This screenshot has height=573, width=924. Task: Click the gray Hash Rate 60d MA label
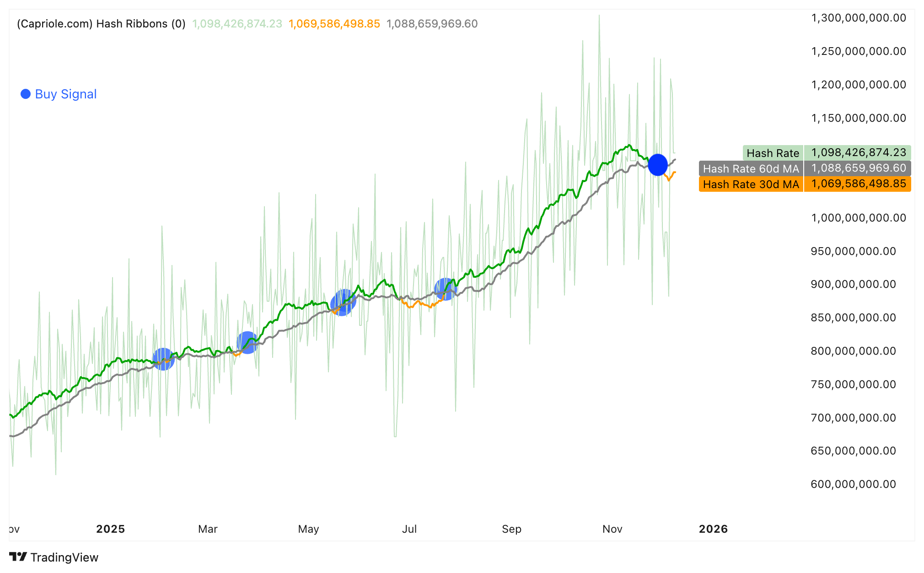pos(751,168)
